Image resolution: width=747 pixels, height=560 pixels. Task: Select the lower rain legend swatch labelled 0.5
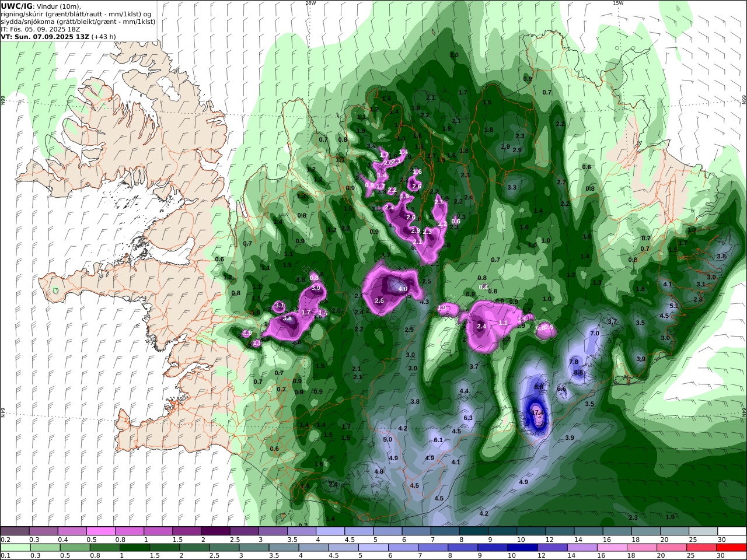tap(75, 548)
